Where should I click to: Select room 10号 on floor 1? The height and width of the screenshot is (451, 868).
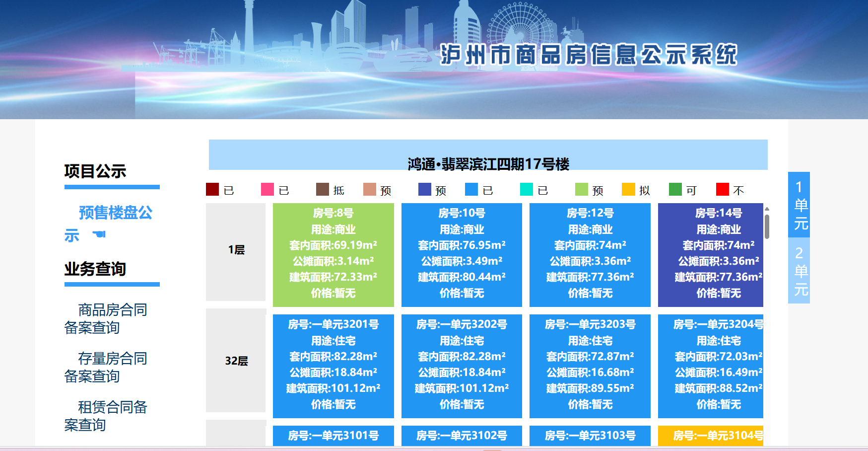tap(462, 254)
